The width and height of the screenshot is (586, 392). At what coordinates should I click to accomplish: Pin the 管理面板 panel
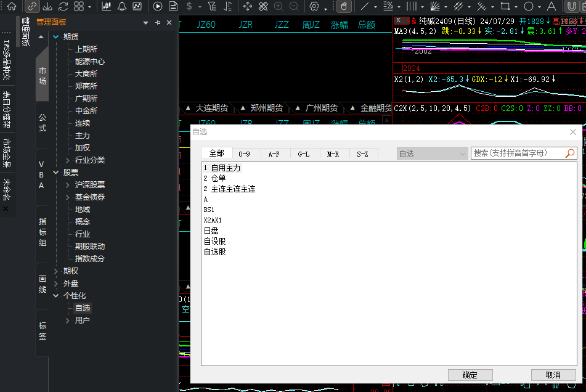coord(158,23)
